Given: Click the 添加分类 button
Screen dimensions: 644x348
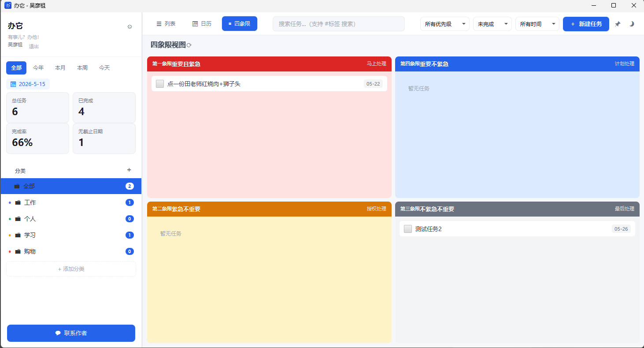Looking at the screenshot, I should (71, 269).
